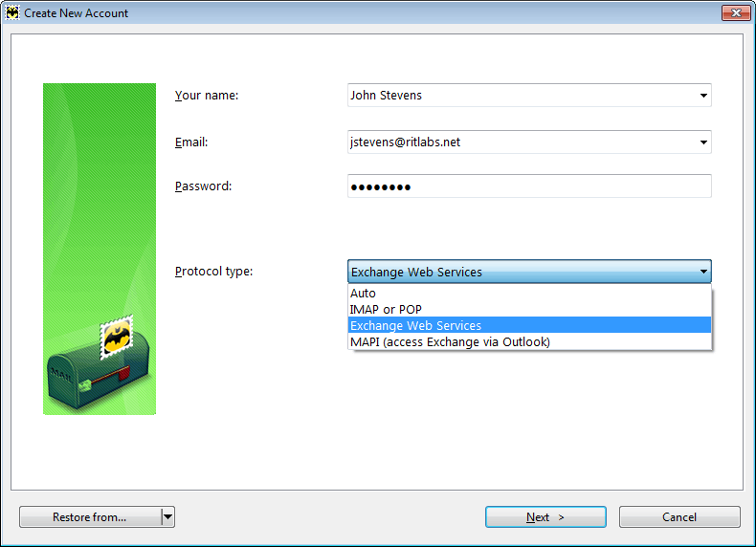Click into the Password field

coord(529,186)
